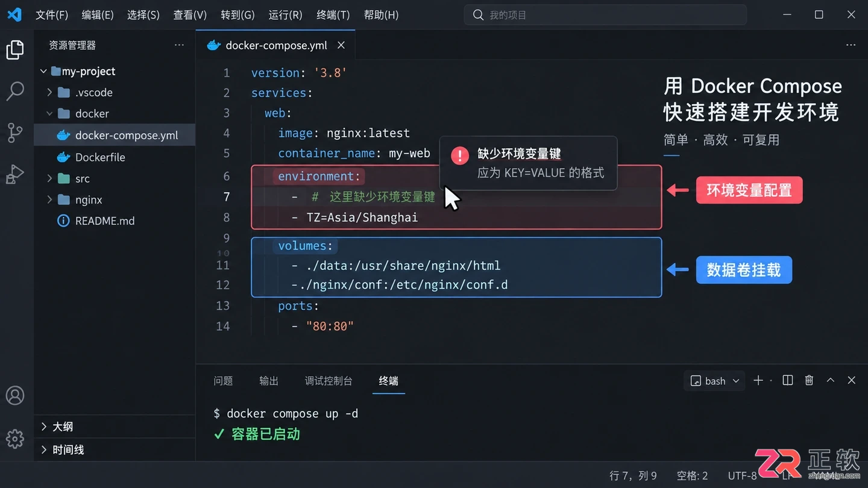Click the "80:80" port value
The height and width of the screenshot is (488, 868).
click(330, 327)
